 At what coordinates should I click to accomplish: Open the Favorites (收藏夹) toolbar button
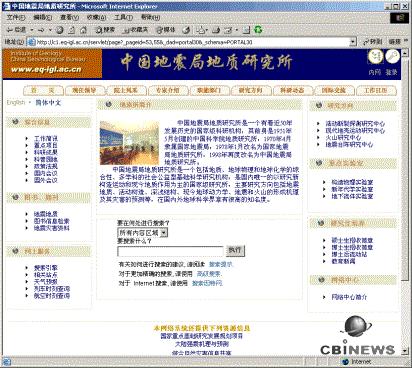point(135,30)
